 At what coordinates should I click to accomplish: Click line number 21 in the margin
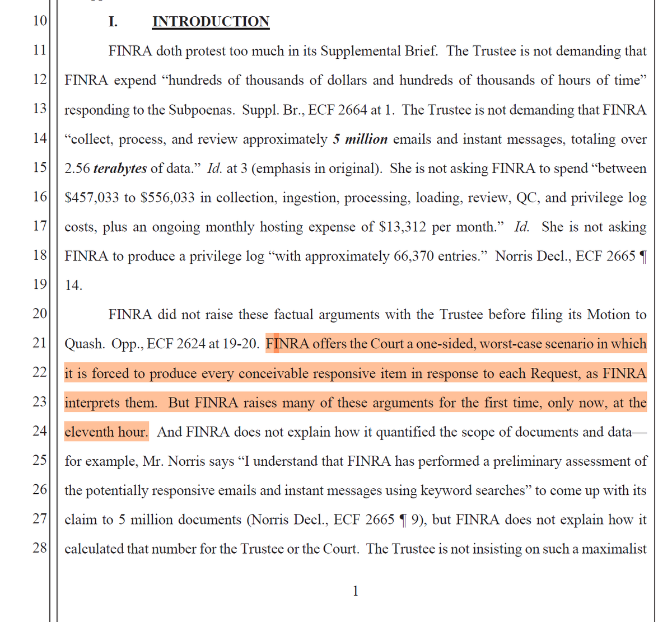click(x=40, y=343)
